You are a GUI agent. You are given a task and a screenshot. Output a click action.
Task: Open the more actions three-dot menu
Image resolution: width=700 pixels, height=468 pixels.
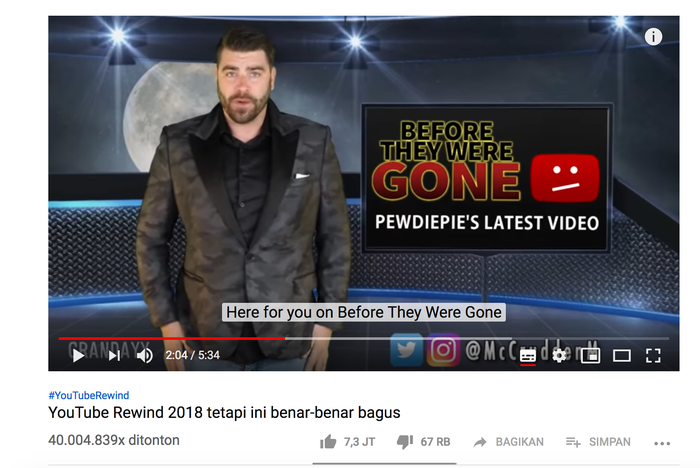click(662, 443)
